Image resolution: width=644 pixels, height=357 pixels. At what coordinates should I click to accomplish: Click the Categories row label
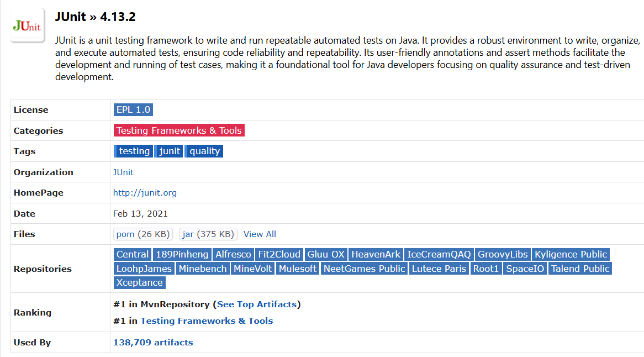point(38,130)
